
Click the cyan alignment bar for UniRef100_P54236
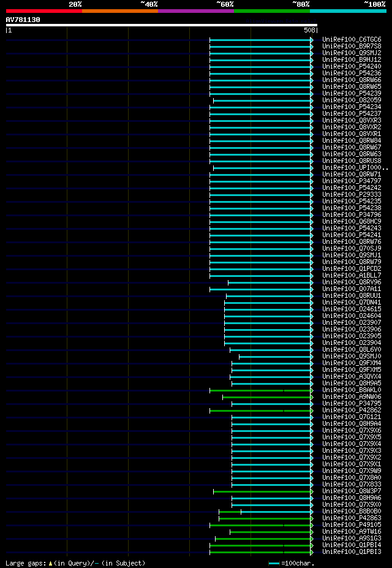260,74
